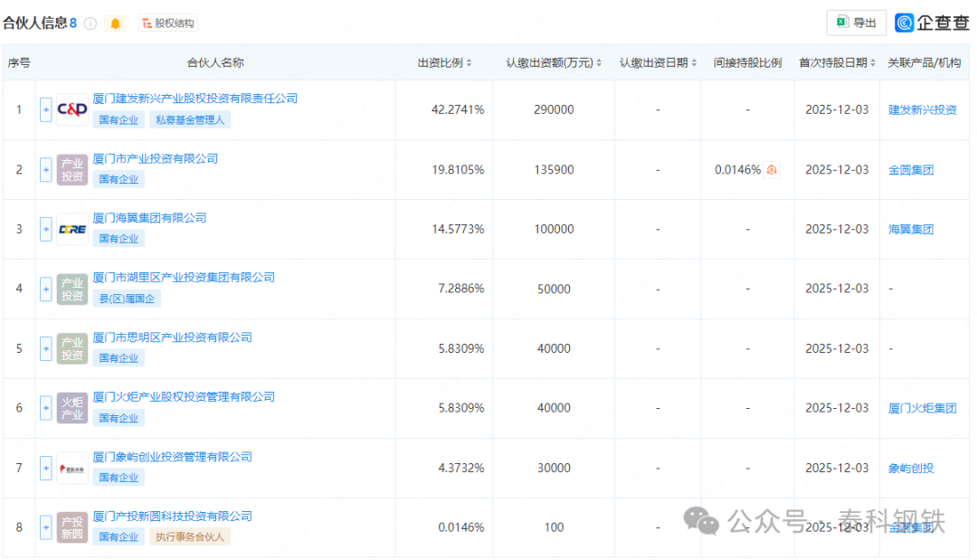This screenshot has width=977, height=560.
Task: Open 厦门产投新圆科技投资有限公司 link
Action: 173,517
